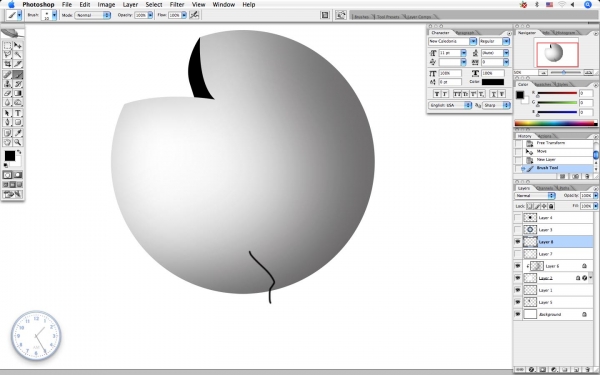Select the Zoom tool
This screenshot has width=600, height=375.
pos(18,142)
